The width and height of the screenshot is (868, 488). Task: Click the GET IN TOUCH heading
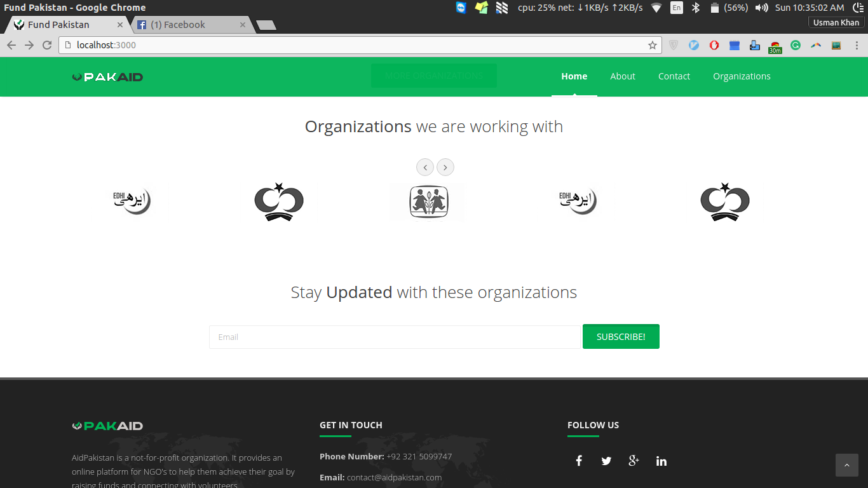click(351, 425)
